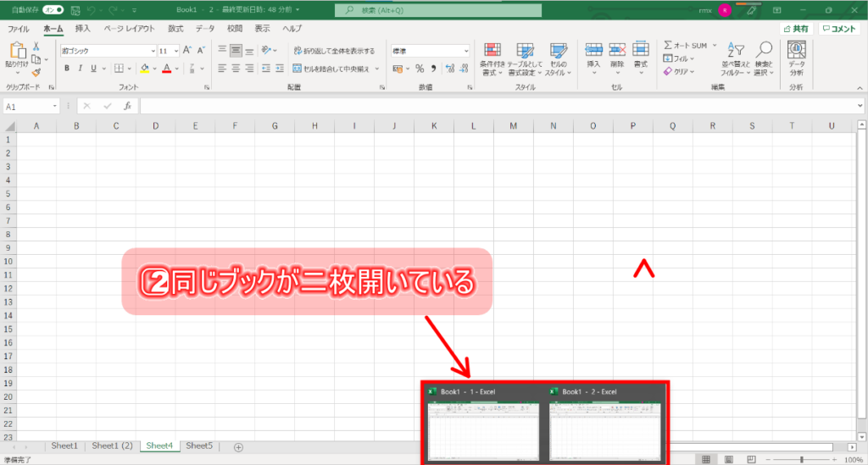This screenshot has width=868, height=465.
Task: Click the Format Painter brush icon
Action: (x=36, y=73)
